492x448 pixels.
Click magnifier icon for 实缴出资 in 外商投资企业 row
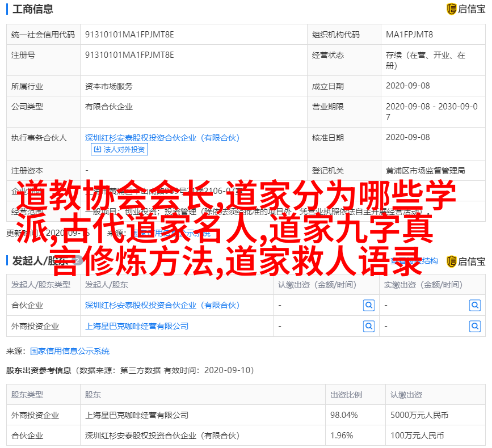pos(475,327)
